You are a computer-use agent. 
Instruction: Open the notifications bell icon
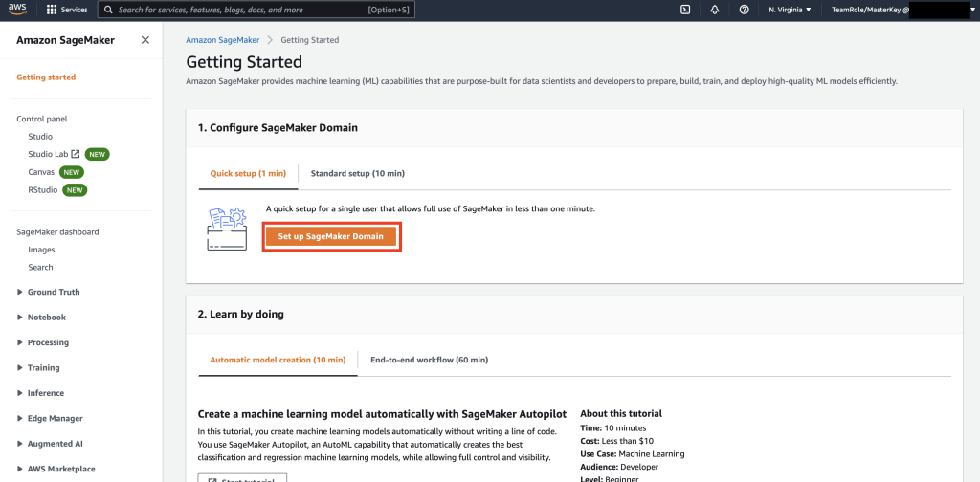(715, 10)
